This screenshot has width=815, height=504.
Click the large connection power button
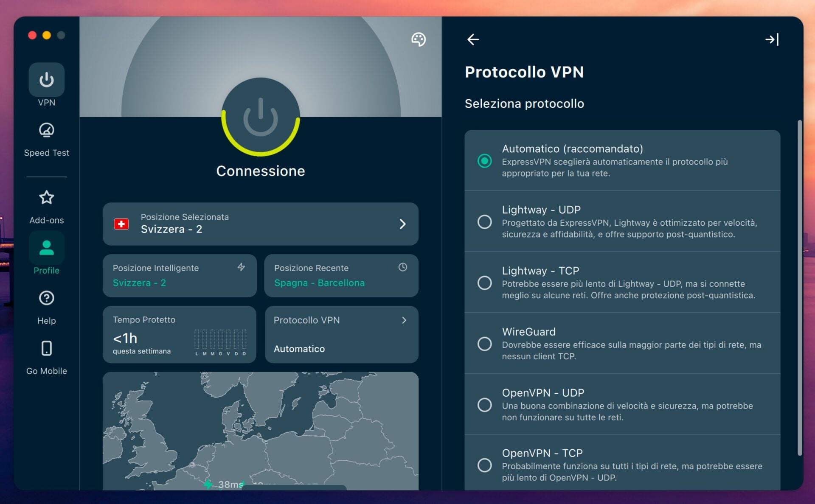261,117
